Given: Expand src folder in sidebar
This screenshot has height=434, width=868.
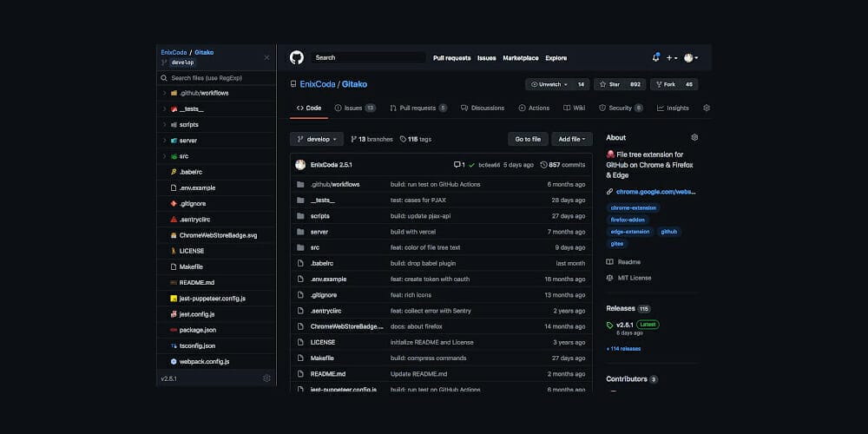Looking at the screenshot, I should point(164,156).
